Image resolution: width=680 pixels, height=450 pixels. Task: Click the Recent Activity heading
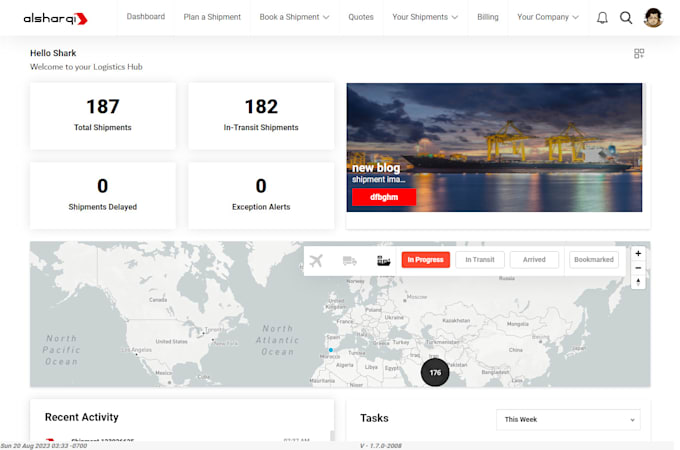tap(82, 417)
